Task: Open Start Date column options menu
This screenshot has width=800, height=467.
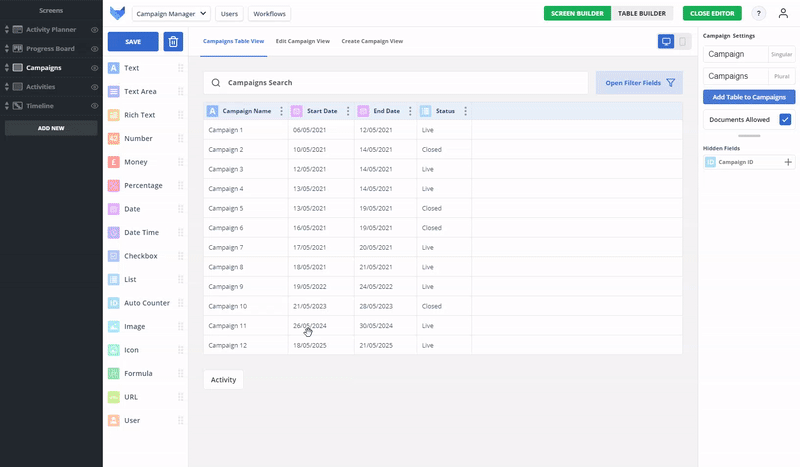Action: (348, 111)
